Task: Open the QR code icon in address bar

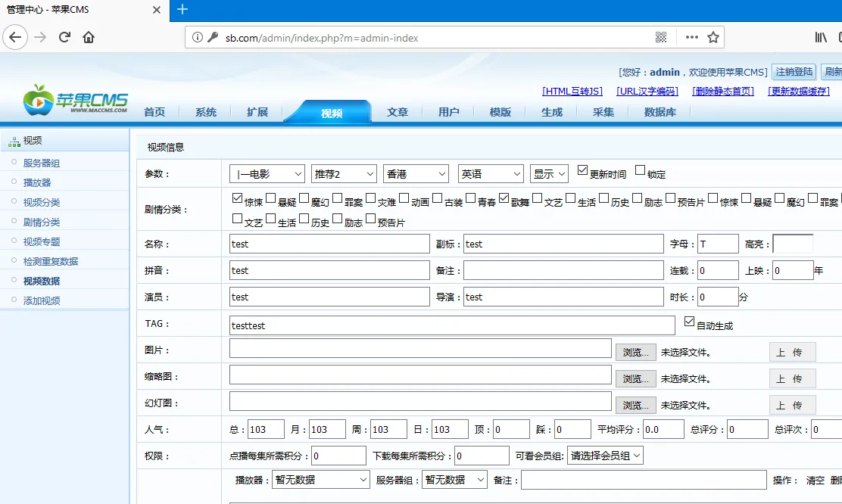Action: tap(661, 37)
